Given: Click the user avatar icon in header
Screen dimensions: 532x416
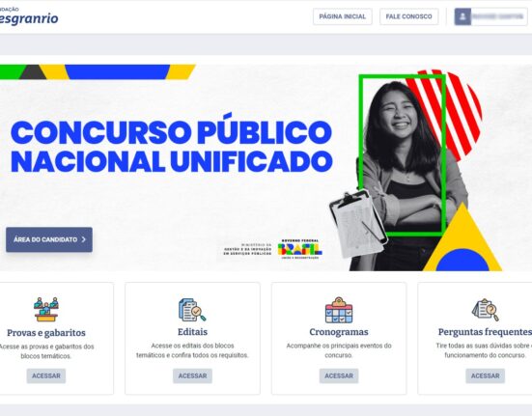Looking at the screenshot, I should point(462,16).
